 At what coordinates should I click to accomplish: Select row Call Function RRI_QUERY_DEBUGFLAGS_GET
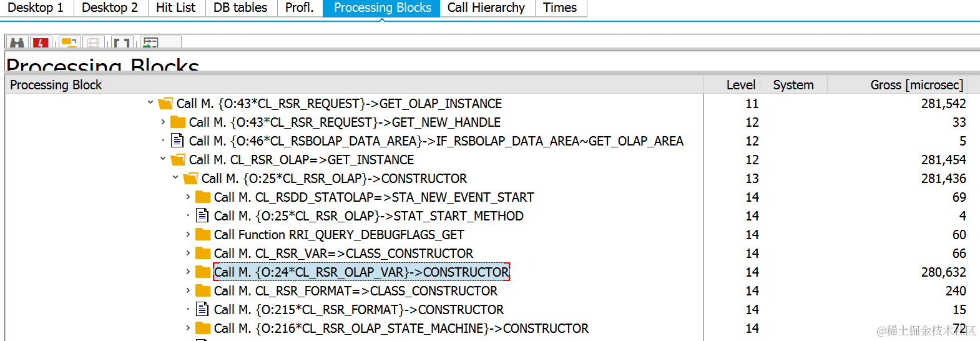(x=339, y=235)
